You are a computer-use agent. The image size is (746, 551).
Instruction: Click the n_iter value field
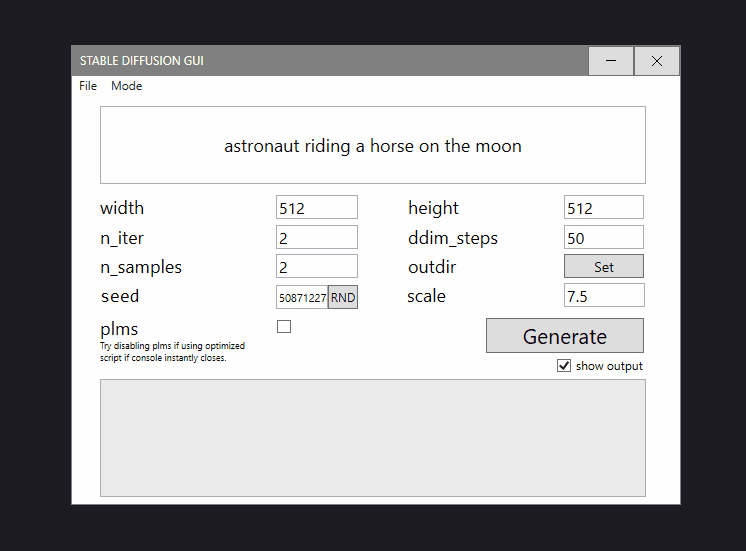(317, 237)
